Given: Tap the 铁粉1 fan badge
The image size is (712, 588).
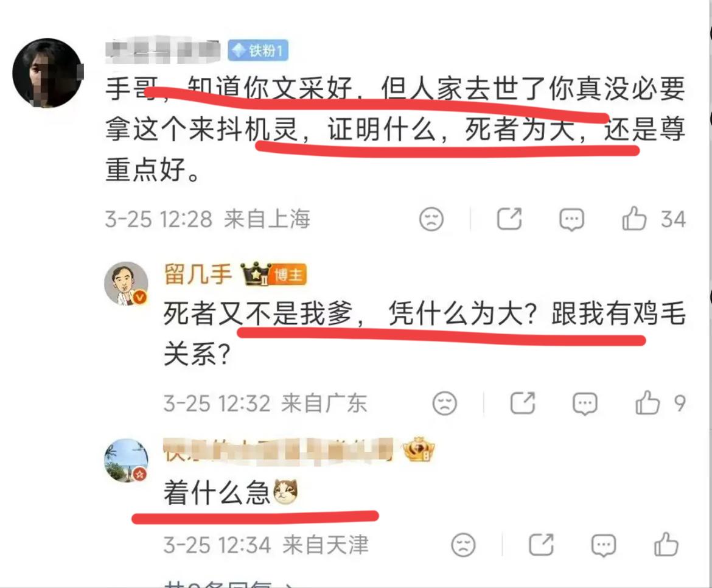Looking at the screenshot, I should [x=258, y=50].
